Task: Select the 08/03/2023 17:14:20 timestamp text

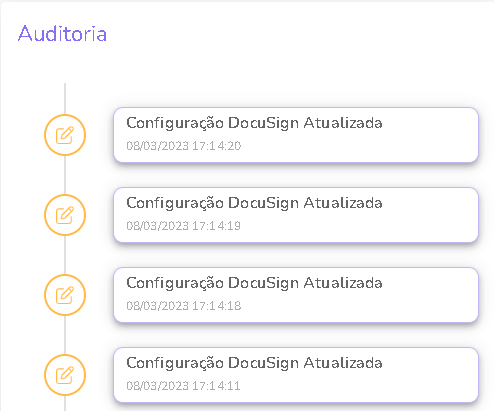Action: 184,146
